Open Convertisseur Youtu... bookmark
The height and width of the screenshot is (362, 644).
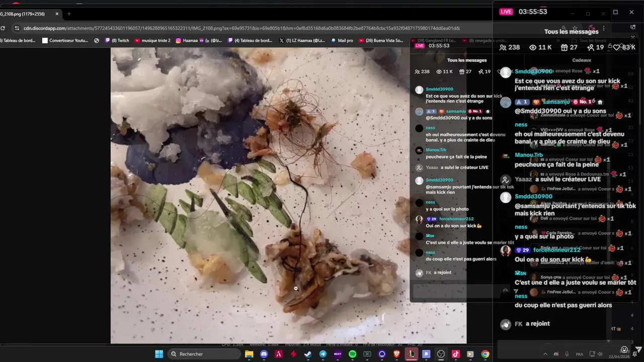click(x=65, y=40)
